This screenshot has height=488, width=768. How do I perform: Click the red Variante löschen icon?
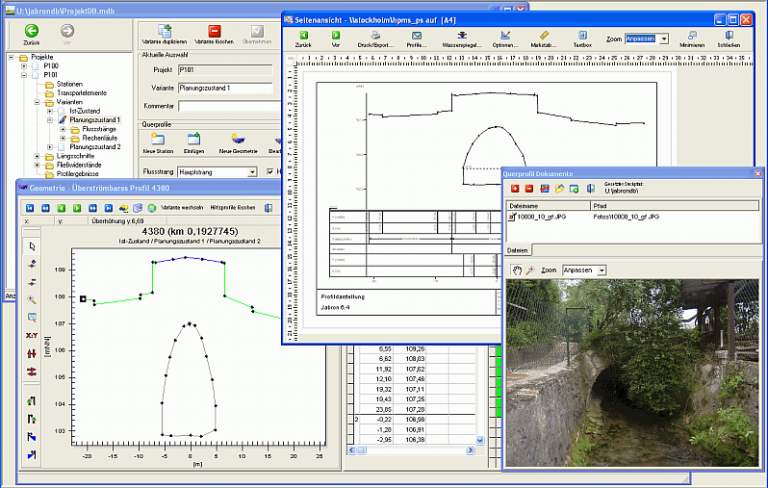click(214, 31)
